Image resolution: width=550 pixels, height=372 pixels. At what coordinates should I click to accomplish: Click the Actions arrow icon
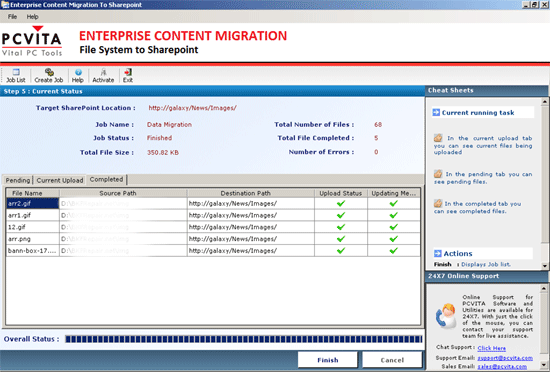coord(438,253)
